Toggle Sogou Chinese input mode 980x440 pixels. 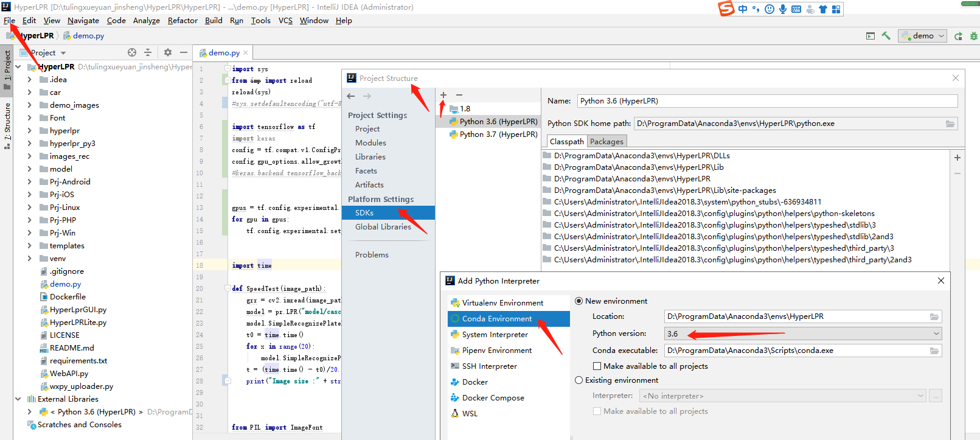pyautogui.click(x=743, y=9)
